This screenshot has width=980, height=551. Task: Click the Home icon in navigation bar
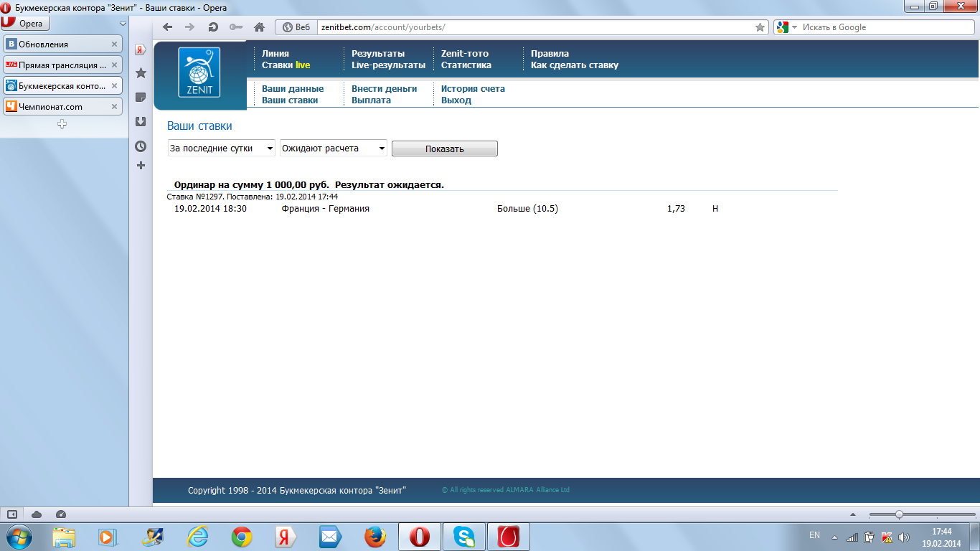click(260, 27)
